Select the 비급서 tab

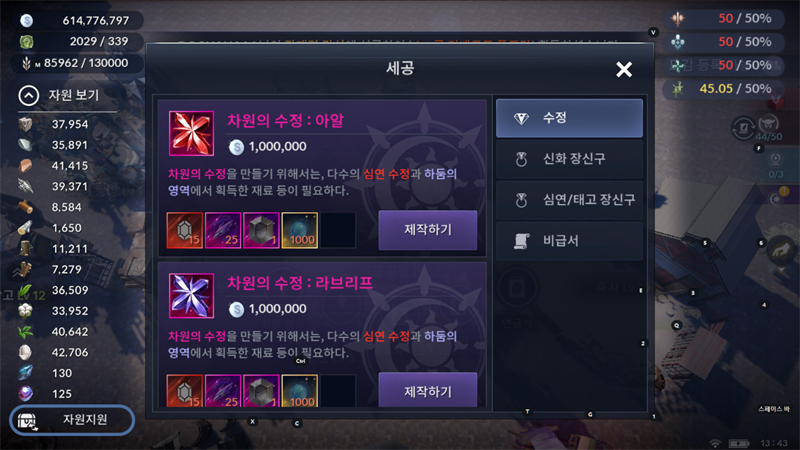[569, 240]
